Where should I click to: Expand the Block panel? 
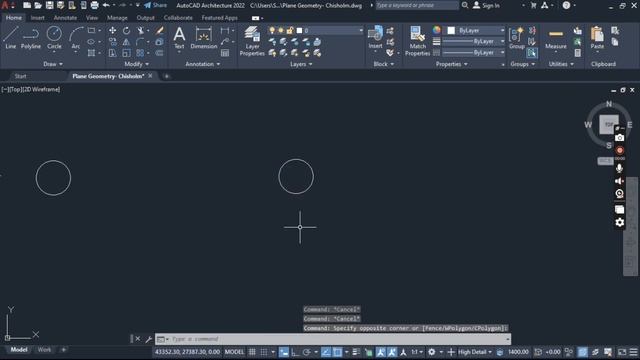tap(384, 64)
